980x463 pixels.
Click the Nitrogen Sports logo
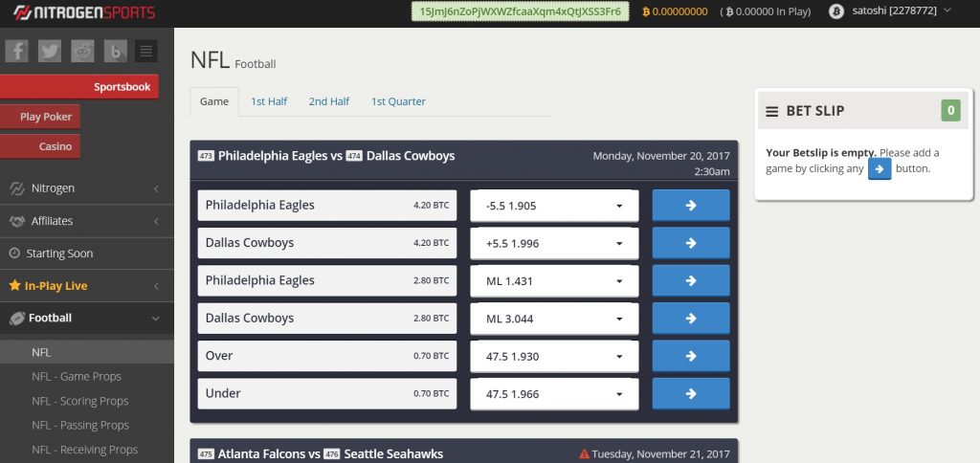tap(84, 11)
